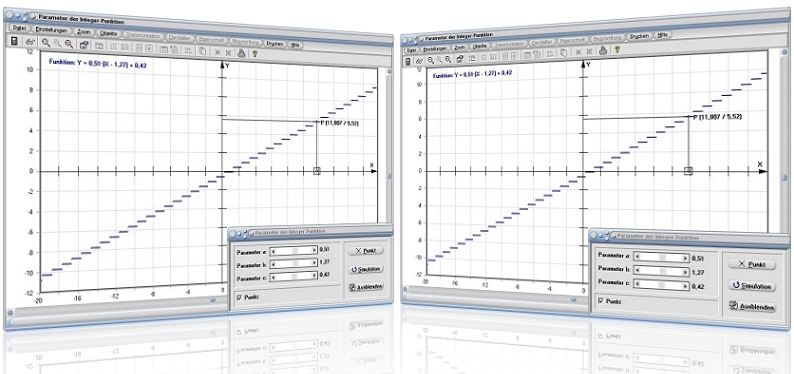Click the lightbulb hint icon in right window
Image resolution: width=794 pixels, height=374 pixels.
(x=617, y=50)
